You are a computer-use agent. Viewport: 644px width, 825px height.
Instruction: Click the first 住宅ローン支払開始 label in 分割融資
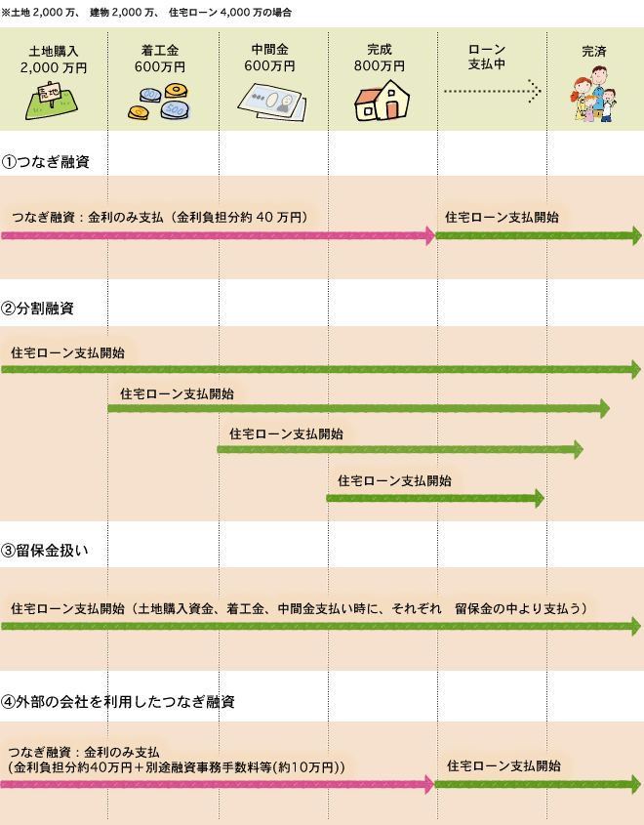point(68,352)
